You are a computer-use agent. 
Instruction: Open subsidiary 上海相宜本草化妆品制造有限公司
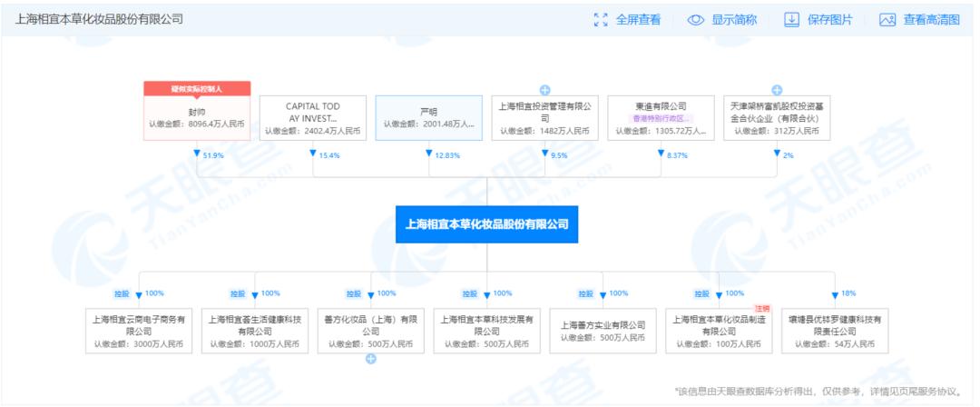pos(719,331)
